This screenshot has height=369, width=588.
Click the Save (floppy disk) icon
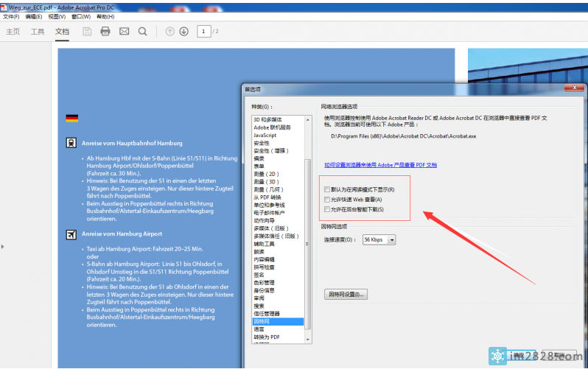(x=87, y=32)
